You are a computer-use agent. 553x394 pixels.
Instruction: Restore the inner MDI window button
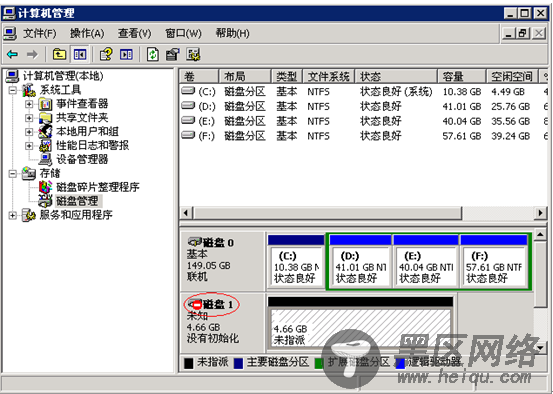tap(523, 34)
